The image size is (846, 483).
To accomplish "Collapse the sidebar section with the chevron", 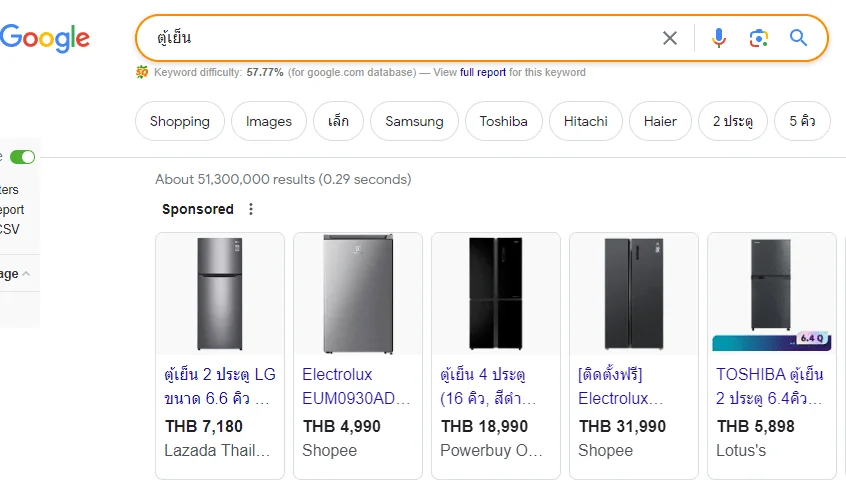I will [25, 274].
